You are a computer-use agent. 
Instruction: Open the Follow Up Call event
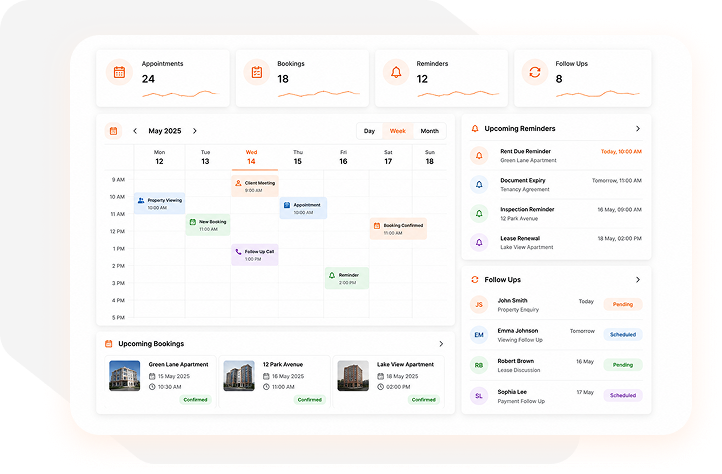coord(255,255)
